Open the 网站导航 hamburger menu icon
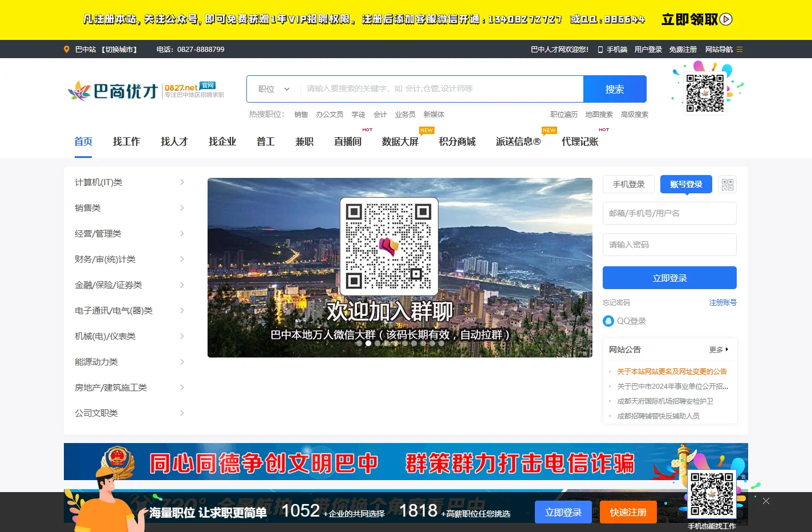This screenshot has height=532, width=812. [740, 50]
